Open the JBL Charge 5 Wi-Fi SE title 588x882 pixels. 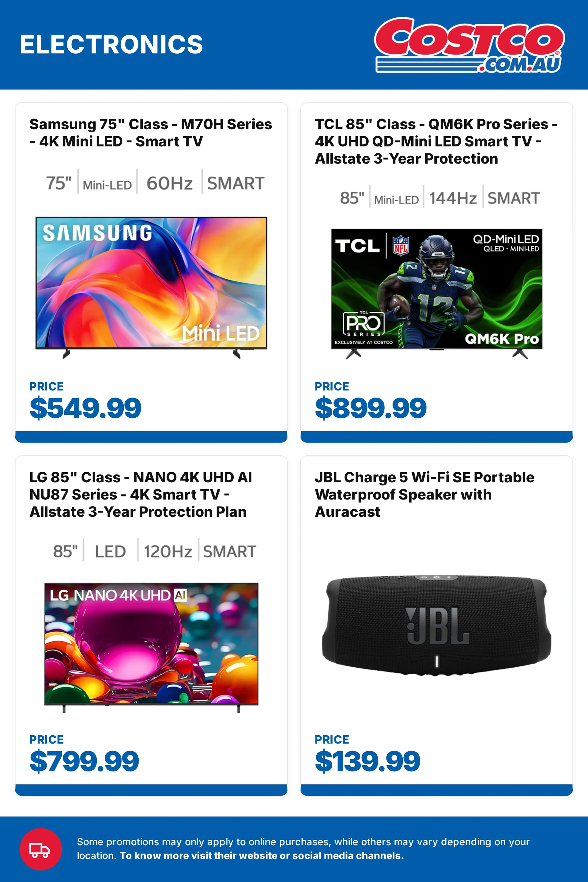point(424,494)
